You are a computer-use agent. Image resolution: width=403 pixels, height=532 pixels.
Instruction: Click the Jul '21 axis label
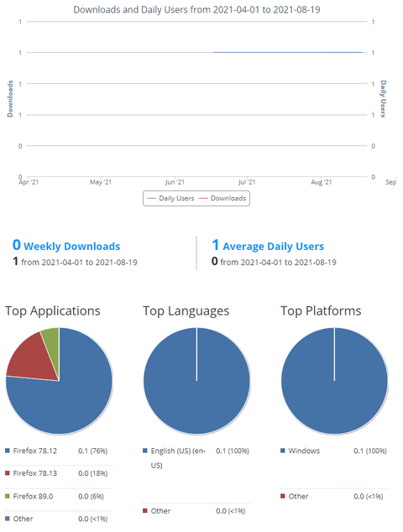click(247, 182)
